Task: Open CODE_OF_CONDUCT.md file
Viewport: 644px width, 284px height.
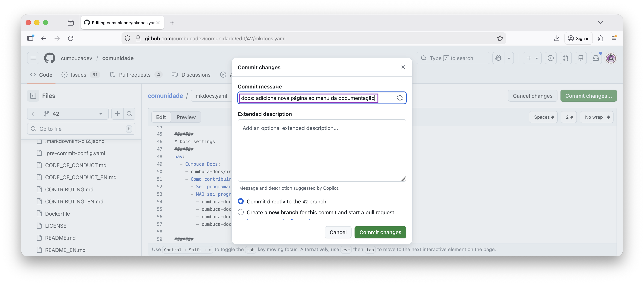Action: (x=76, y=165)
